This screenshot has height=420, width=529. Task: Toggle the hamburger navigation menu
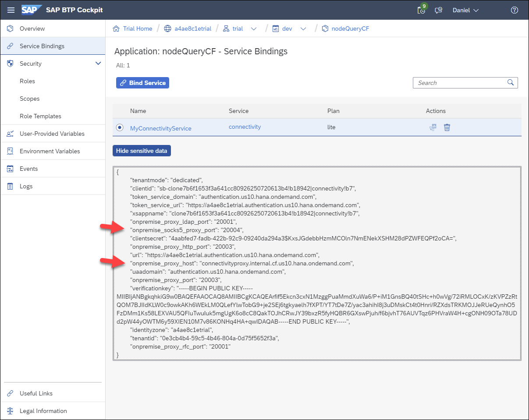pos(11,10)
